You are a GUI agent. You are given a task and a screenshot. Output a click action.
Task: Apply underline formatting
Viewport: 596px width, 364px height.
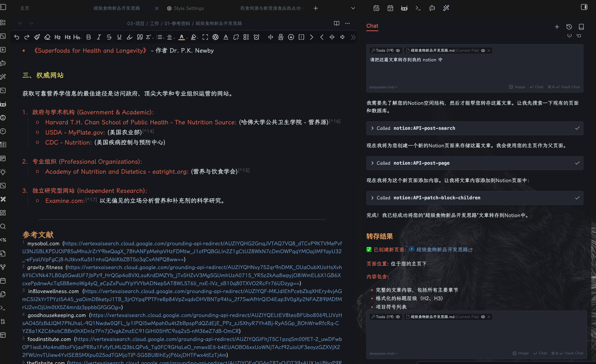pos(119,37)
